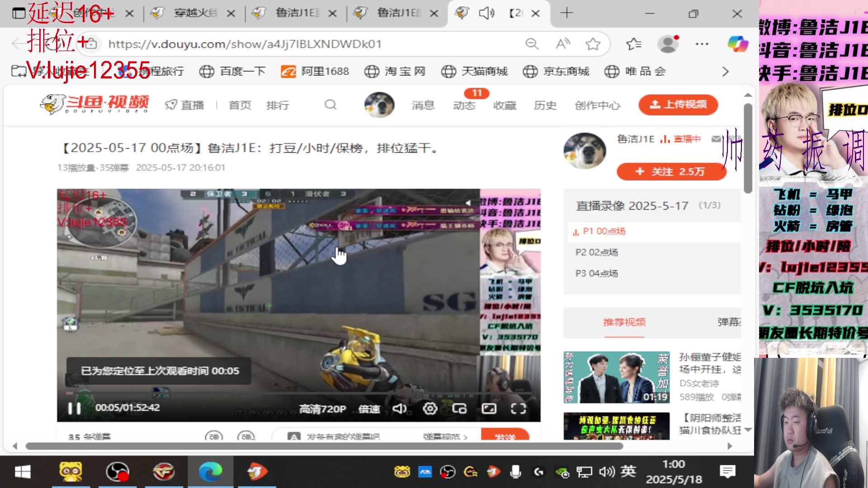
Task: Pause the video playback
Action: click(x=74, y=408)
